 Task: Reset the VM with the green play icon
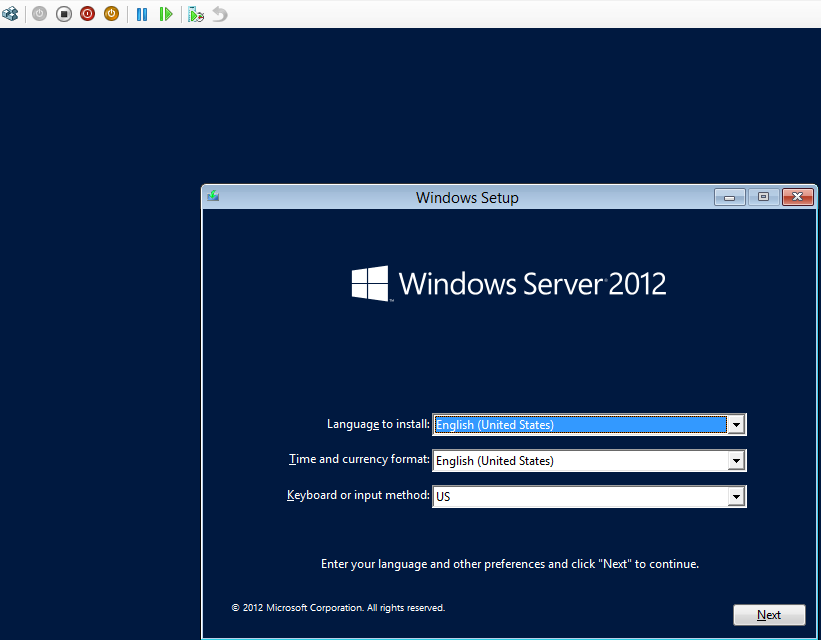pyautogui.click(x=166, y=14)
